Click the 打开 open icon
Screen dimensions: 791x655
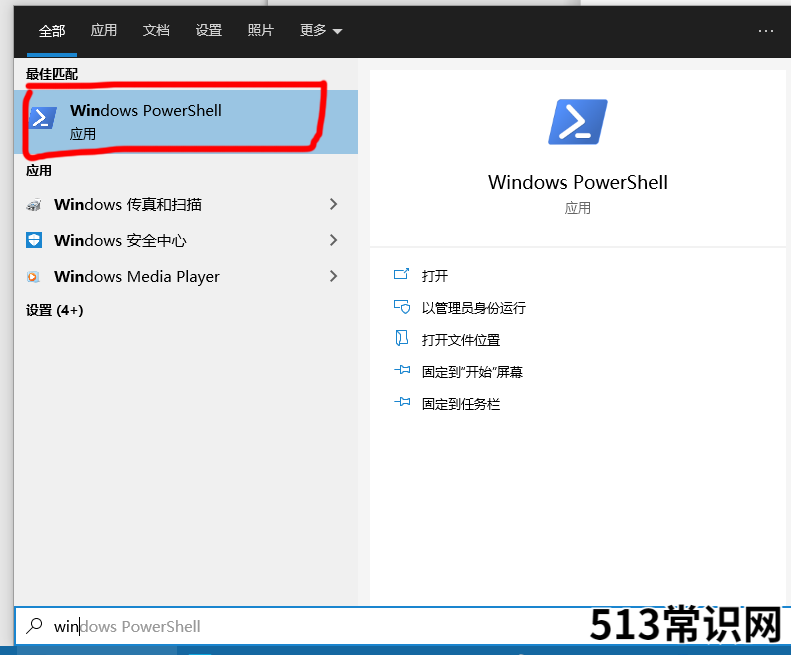402,275
